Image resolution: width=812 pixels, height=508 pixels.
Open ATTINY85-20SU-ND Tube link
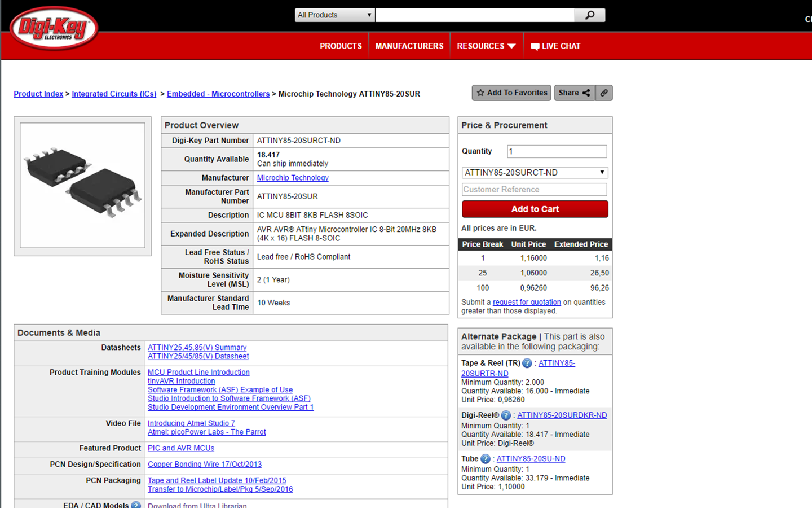pos(531,459)
